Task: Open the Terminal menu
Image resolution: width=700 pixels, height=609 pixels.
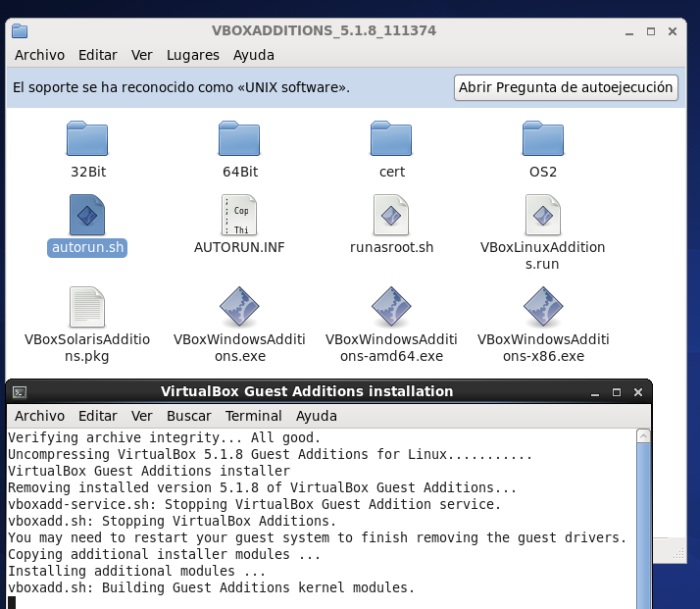Action: point(253,416)
